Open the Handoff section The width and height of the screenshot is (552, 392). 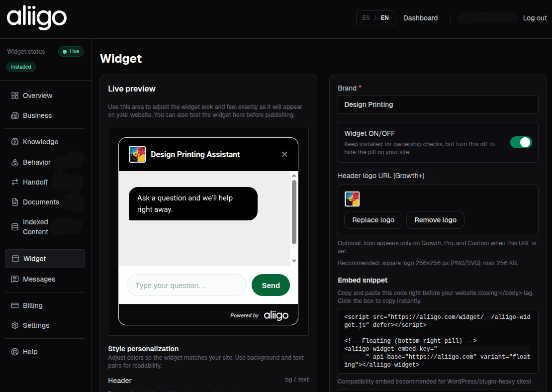[x=35, y=182]
